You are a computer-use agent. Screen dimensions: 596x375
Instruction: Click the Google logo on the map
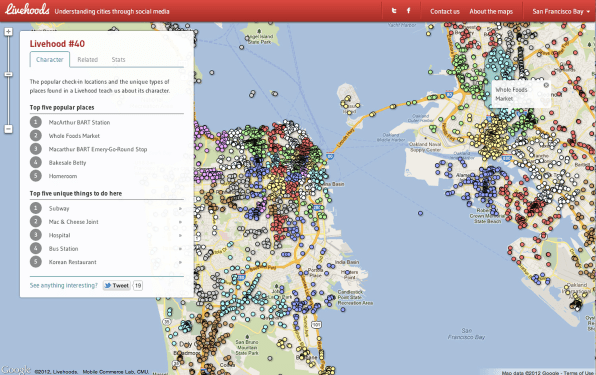16,369
